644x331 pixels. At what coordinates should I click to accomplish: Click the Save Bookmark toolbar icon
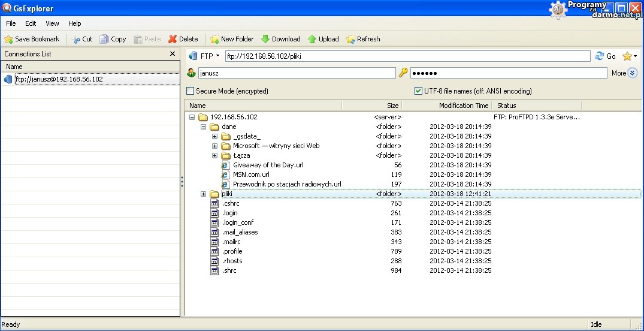pos(8,39)
